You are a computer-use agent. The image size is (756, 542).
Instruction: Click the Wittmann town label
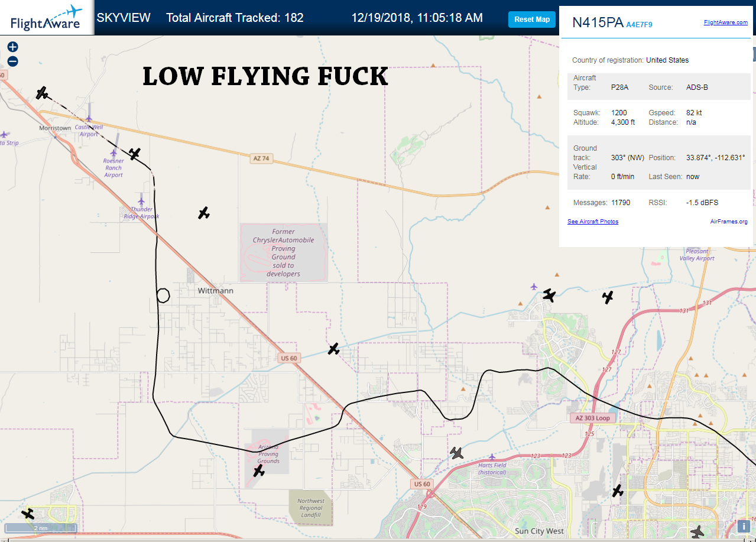click(x=215, y=291)
